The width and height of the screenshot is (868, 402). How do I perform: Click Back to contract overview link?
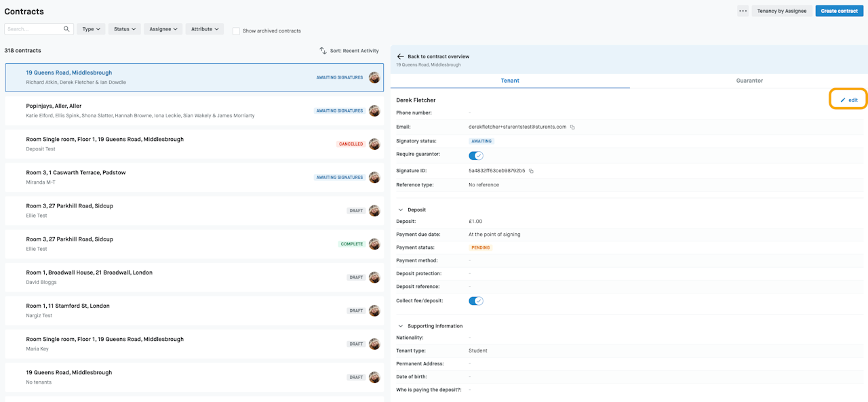click(x=438, y=56)
